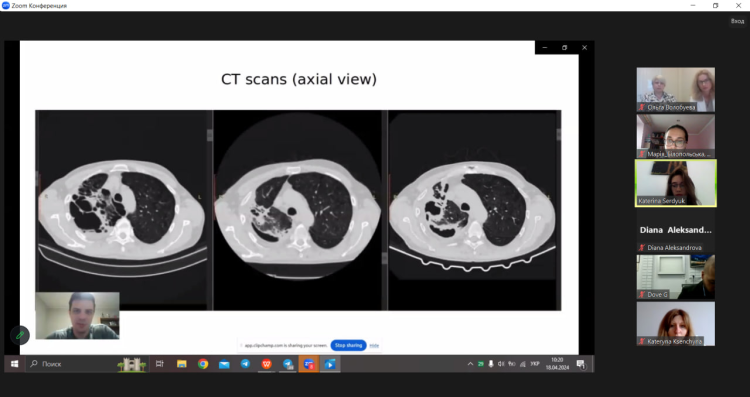Minimize the Zoom Конференция window
750x397 pixels.
(694, 6)
